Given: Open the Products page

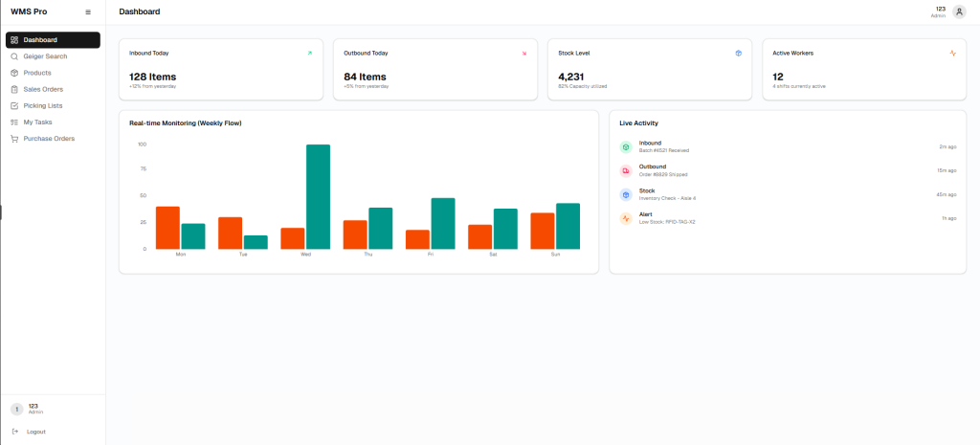Looking at the screenshot, I should click(54, 73).
